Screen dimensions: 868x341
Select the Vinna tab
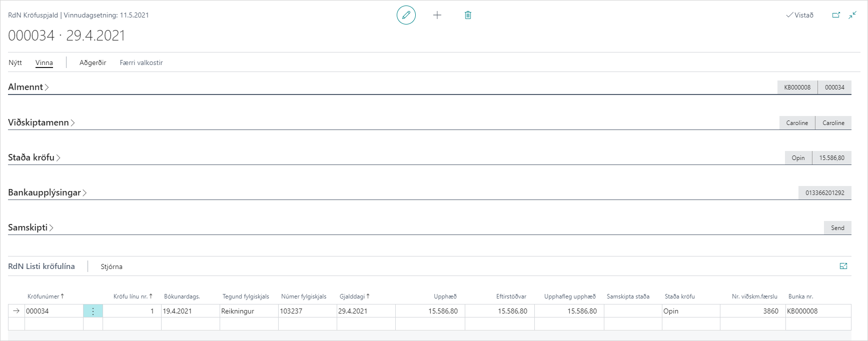point(44,62)
